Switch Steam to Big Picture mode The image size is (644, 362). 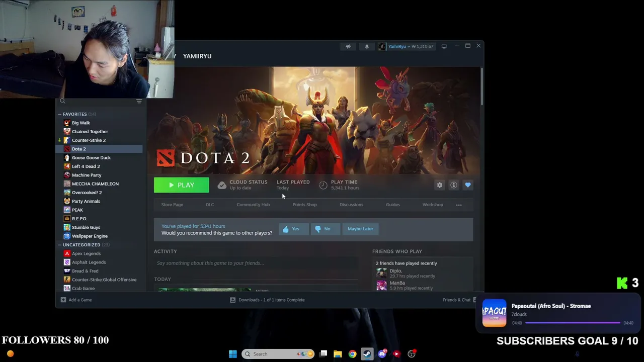[444, 46]
